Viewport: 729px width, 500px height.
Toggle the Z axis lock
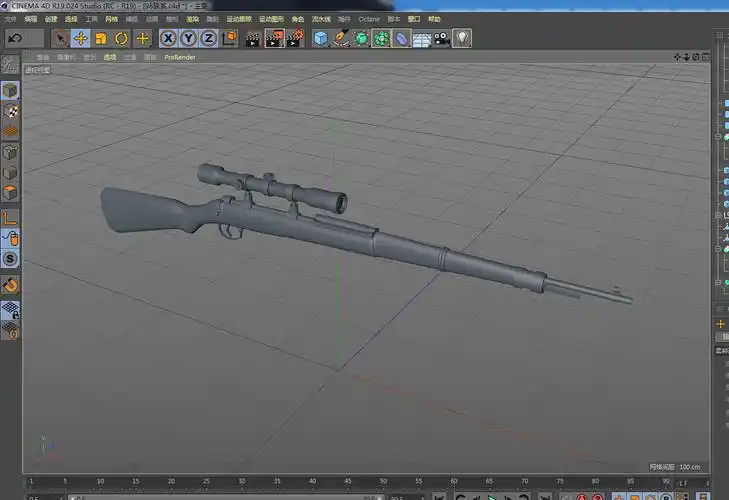(208, 38)
